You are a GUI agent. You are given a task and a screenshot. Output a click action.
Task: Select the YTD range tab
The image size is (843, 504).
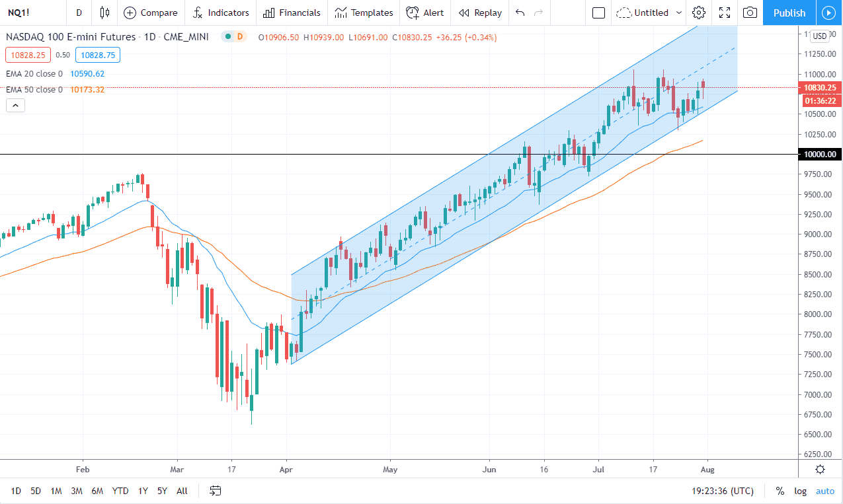tap(120, 491)
